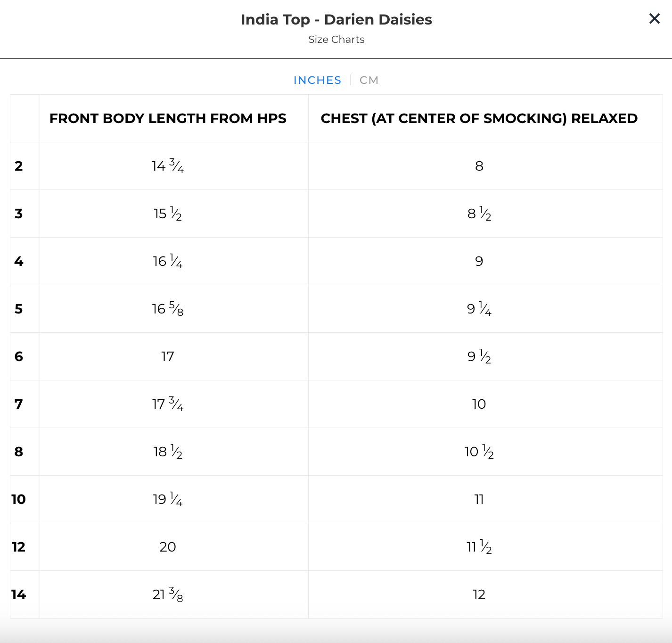
Task: Click the Front Body Length From HPS header
Action: 168,118
